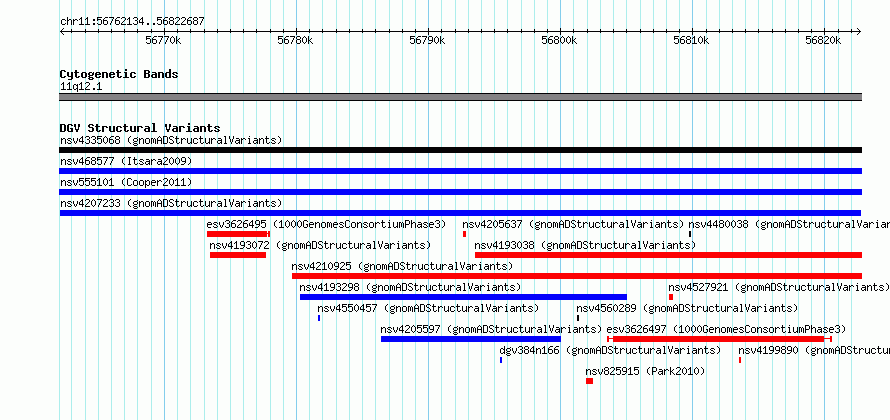Click the 56790k ruler tick label
Viewport: 890px width, 420px height.
click(427, 40)
